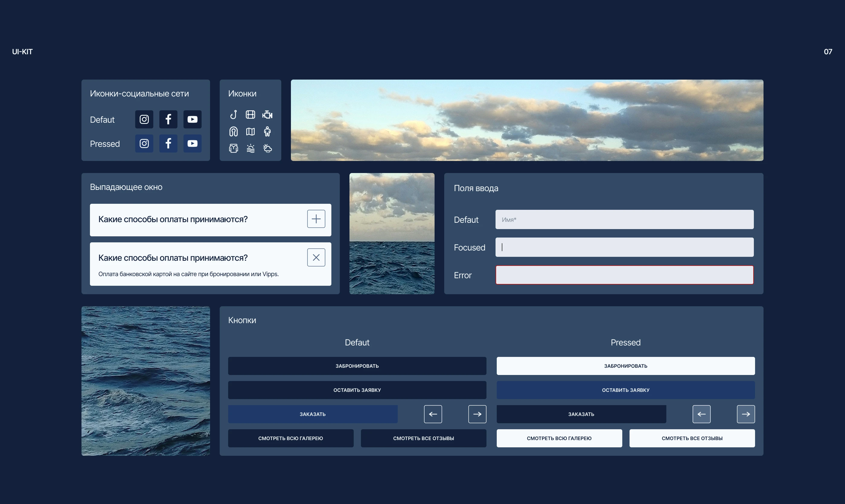Click the Pressed left arrow button
The width and height of the screenshot is (845, 504).
click(701, 414)
